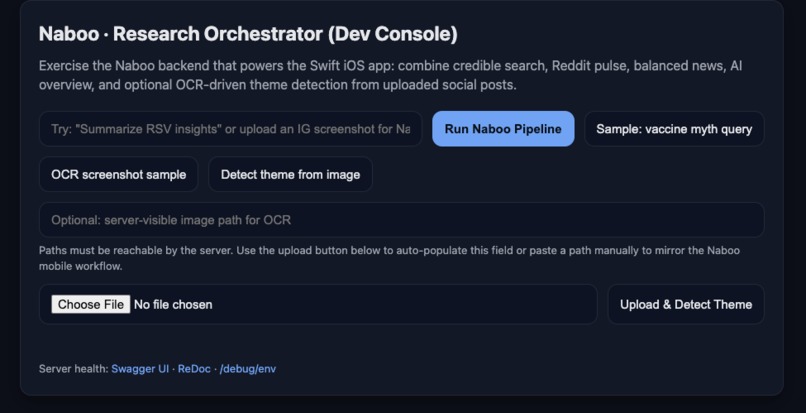Viewport: 806px width, 413px height.
Task: Click the 'Paths must be reachable' hint text
Action: tap(389, 258)
